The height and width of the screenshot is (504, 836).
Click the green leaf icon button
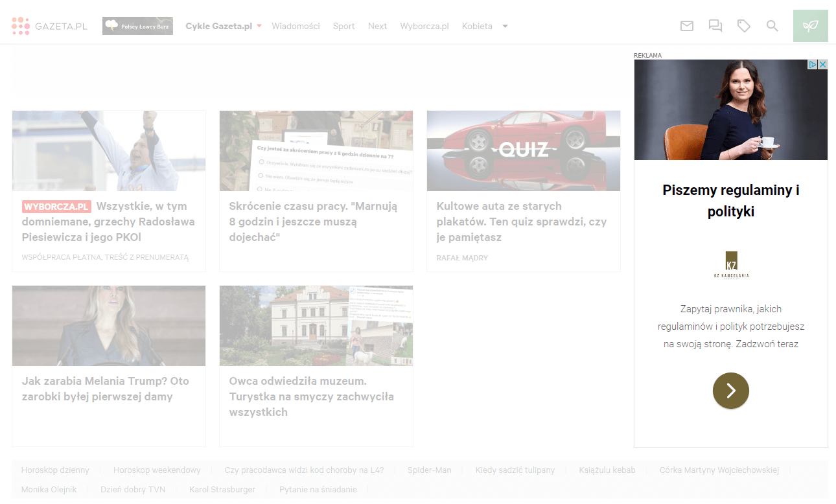pos(810,26)
